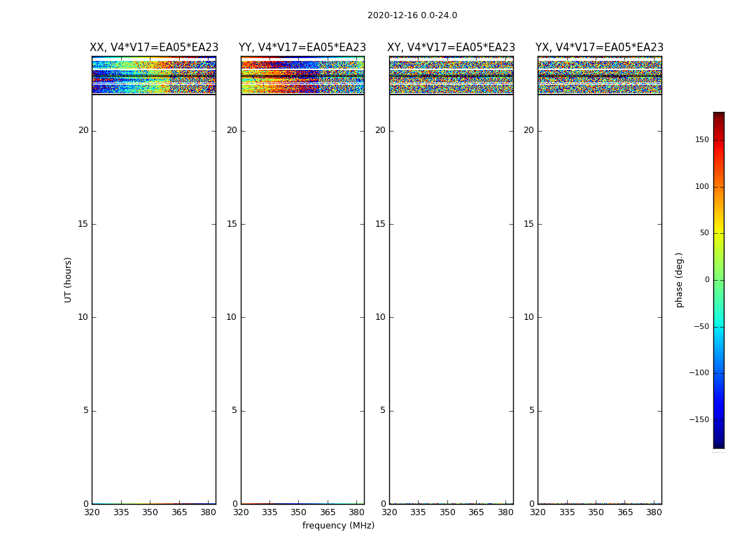Click the green midpoint of colorbar near 0

pyautogui.click(x=718, y=280)
